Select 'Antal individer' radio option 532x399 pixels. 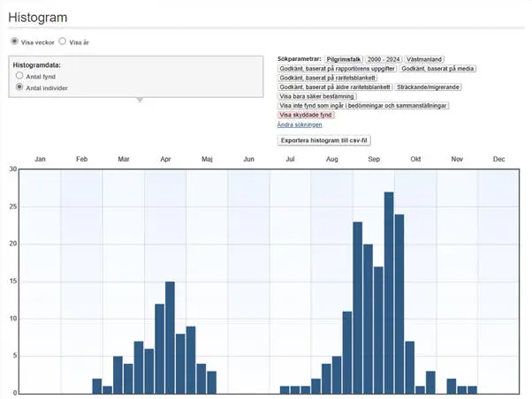tap(20, 88)
